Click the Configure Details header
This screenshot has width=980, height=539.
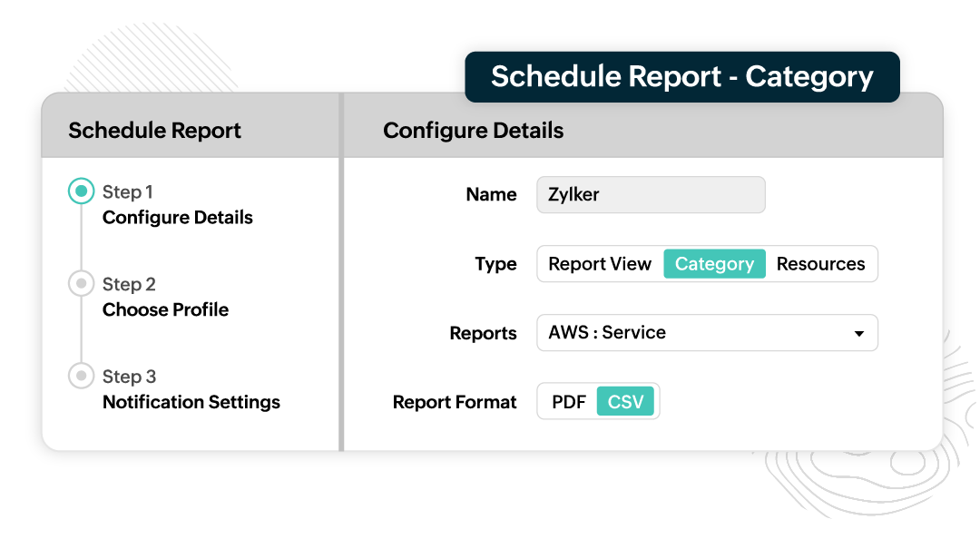(x=473, y=131)
